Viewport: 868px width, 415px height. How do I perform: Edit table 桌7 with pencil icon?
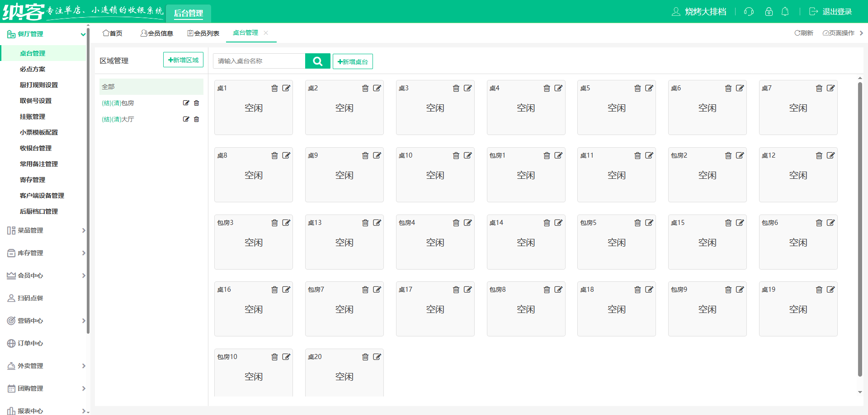point(830,88)
